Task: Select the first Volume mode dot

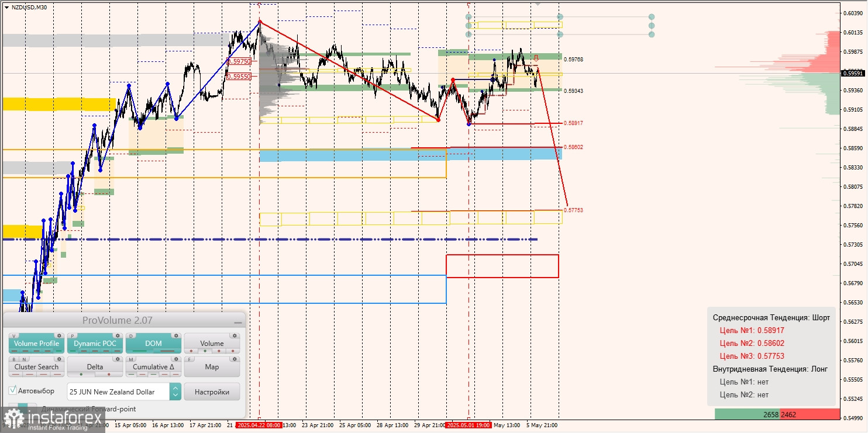Action: click(x=191, y=351)
